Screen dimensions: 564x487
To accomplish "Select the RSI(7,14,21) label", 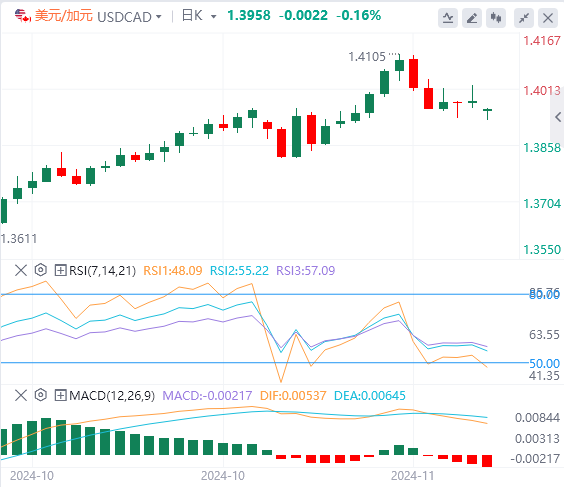I will click(103, 270).
